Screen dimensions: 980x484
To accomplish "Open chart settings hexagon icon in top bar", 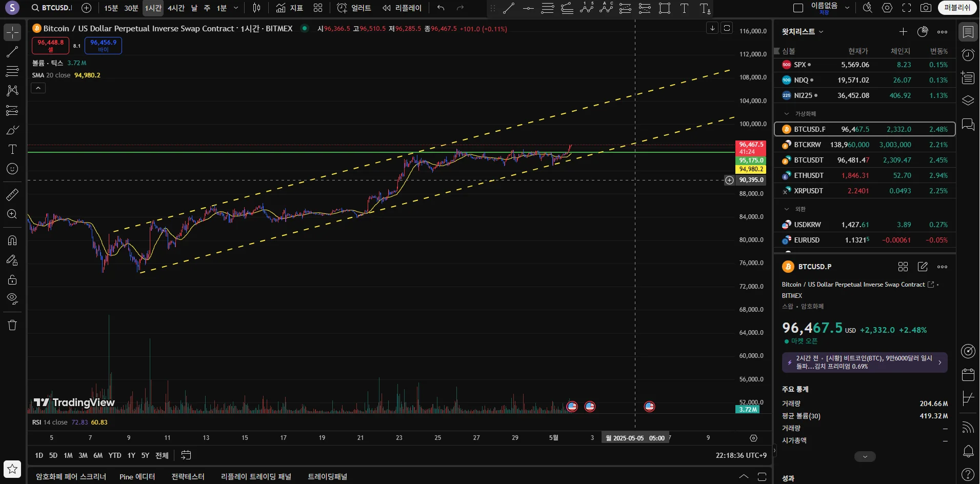I will (x=887, y=8).
